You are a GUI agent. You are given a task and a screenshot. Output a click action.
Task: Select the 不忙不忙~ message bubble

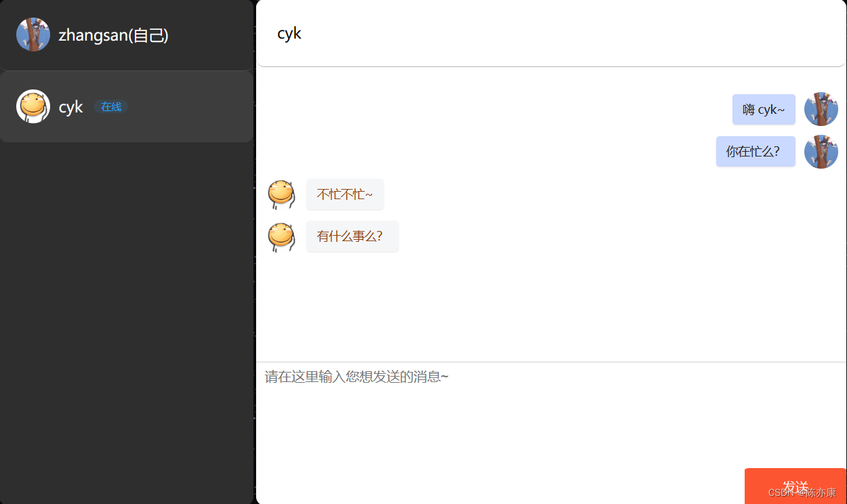coord(345,194)
